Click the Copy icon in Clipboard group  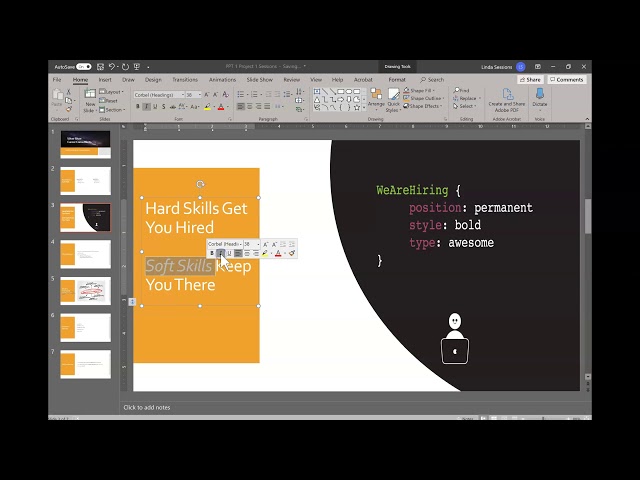(x=69, y=100)
